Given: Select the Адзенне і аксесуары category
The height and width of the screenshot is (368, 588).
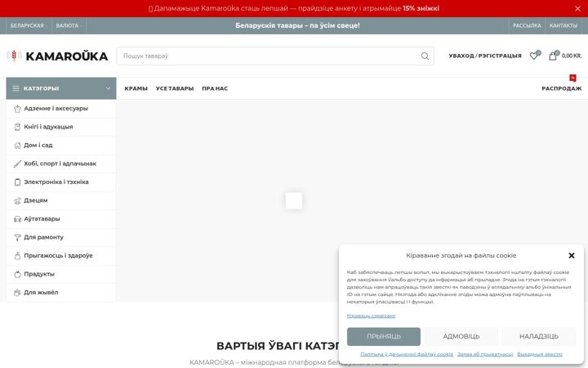Looking at the screenshot, I should point(61,109).
